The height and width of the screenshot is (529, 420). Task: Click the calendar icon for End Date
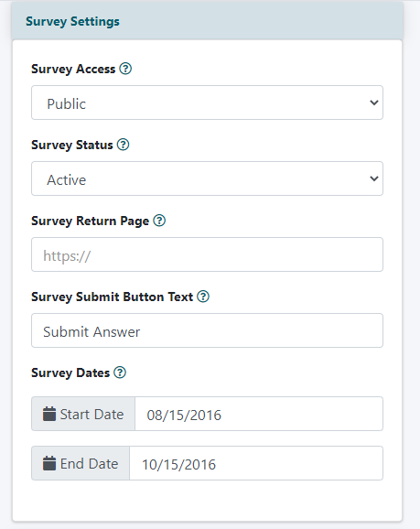pos(49,463)
